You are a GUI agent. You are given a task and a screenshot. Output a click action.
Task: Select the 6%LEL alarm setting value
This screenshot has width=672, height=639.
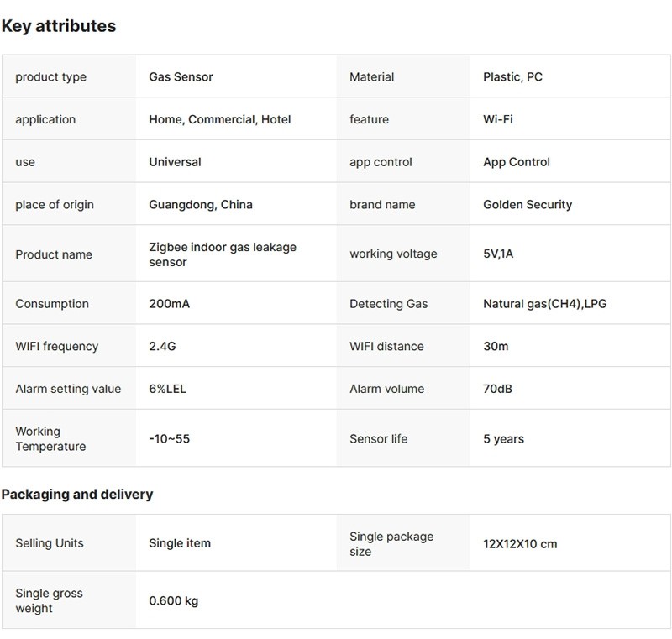169,390
